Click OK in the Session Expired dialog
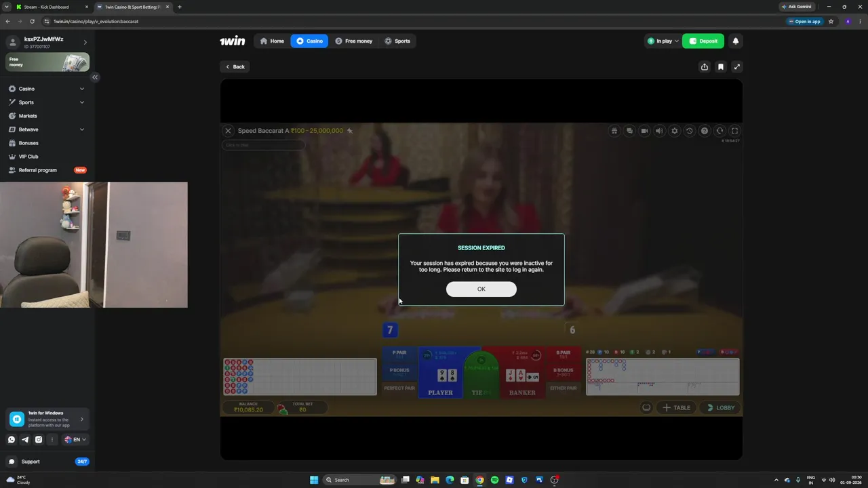The image size is (868, 488). click(481, 289)
